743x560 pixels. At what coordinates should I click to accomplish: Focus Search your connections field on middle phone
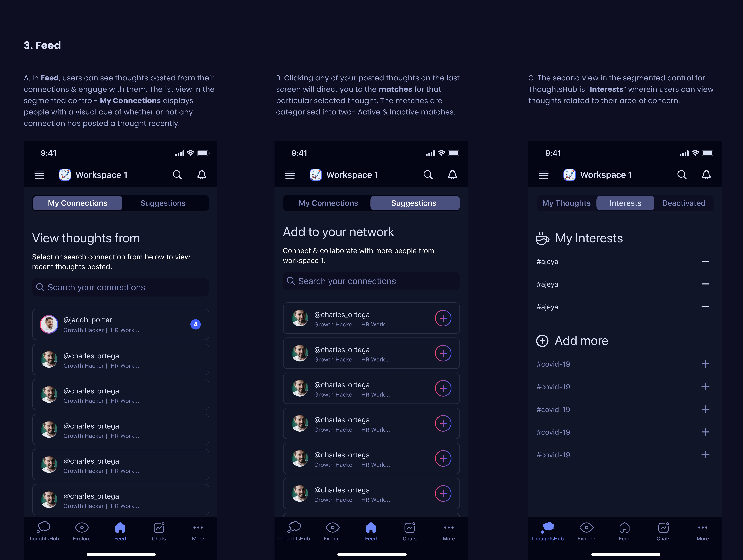[x=371, y=281]
